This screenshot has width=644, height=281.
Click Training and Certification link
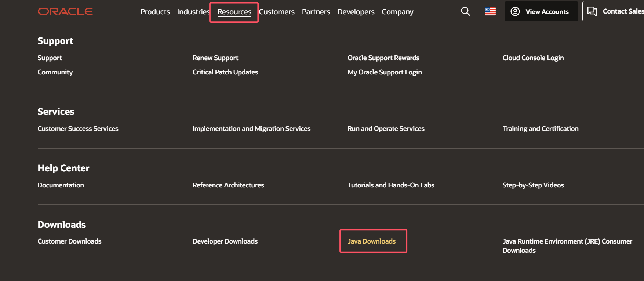tap(541, 129)
